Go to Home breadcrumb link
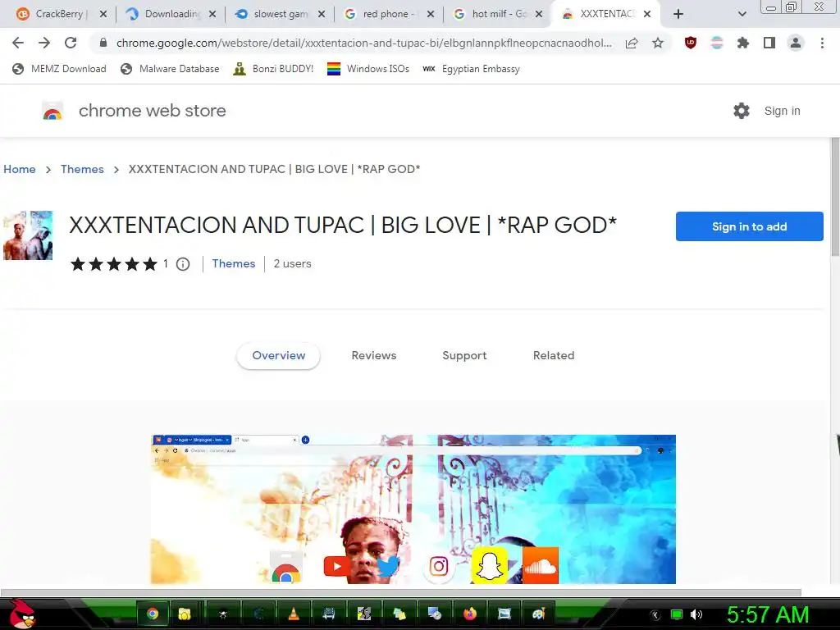 [x=20, y=169]
